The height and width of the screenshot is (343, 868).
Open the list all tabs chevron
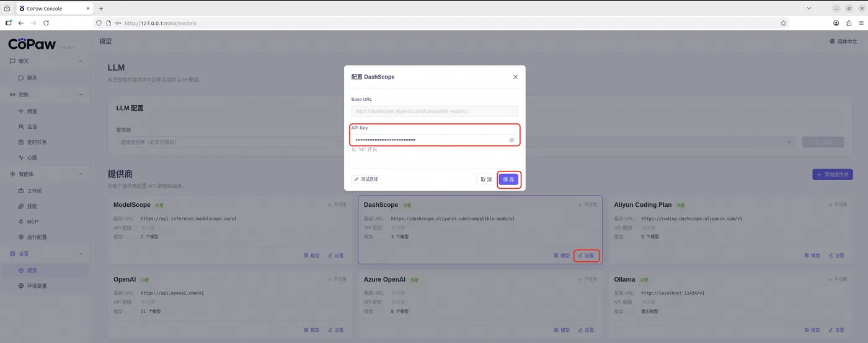809,8
